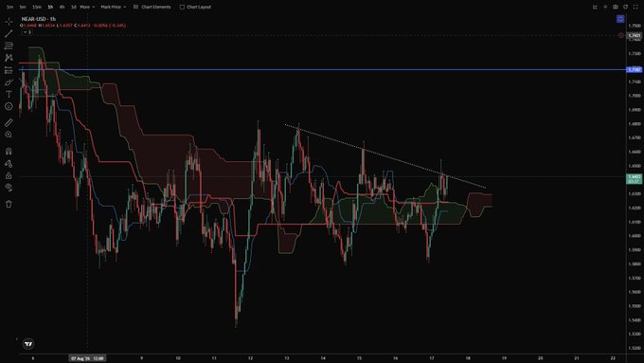Image resolution: width=644 pixels, height=363 pixels.
Task: Select the text annotation tool
Action: tap(9, 94)
